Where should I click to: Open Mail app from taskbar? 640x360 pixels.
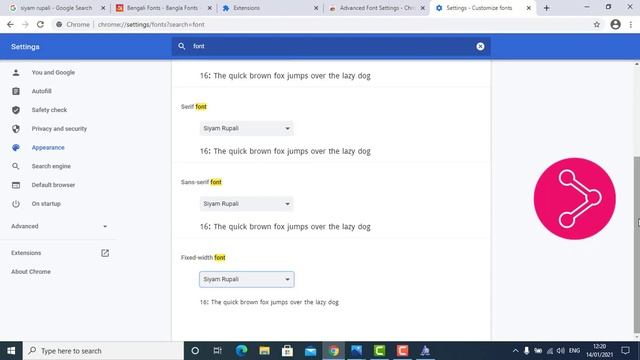311,351
